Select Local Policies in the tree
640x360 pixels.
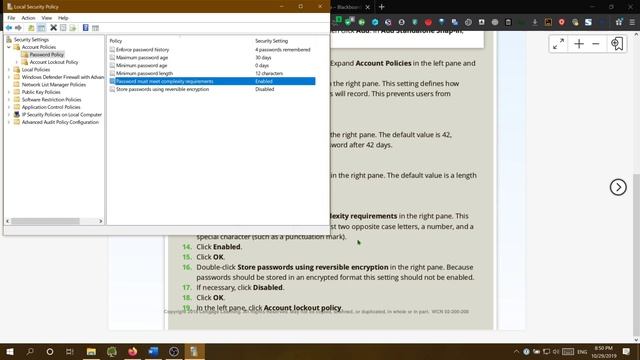click(36, 69)
